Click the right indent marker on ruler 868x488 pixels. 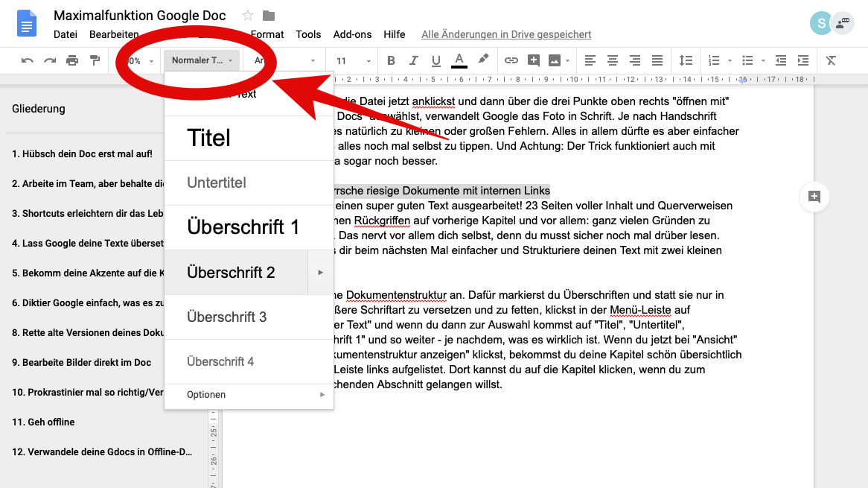pyautogui.click(x=741, y=81)
